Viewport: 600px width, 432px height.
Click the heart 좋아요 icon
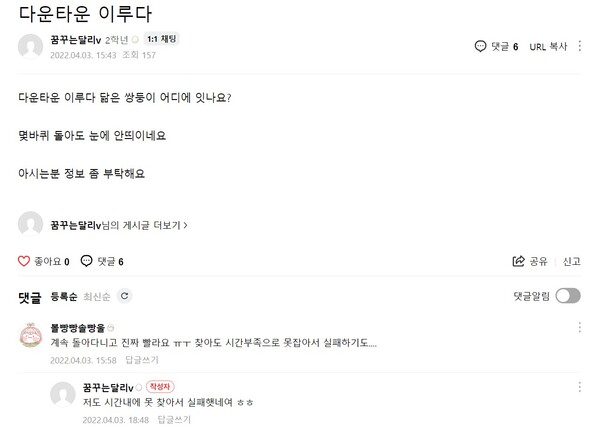[x=25, y=262]
